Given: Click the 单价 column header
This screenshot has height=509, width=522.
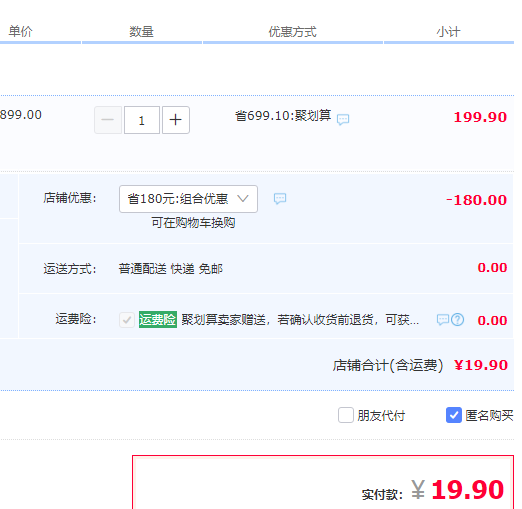Looking at the screenshot, I should pyautogui.click(x=20, y=32).
